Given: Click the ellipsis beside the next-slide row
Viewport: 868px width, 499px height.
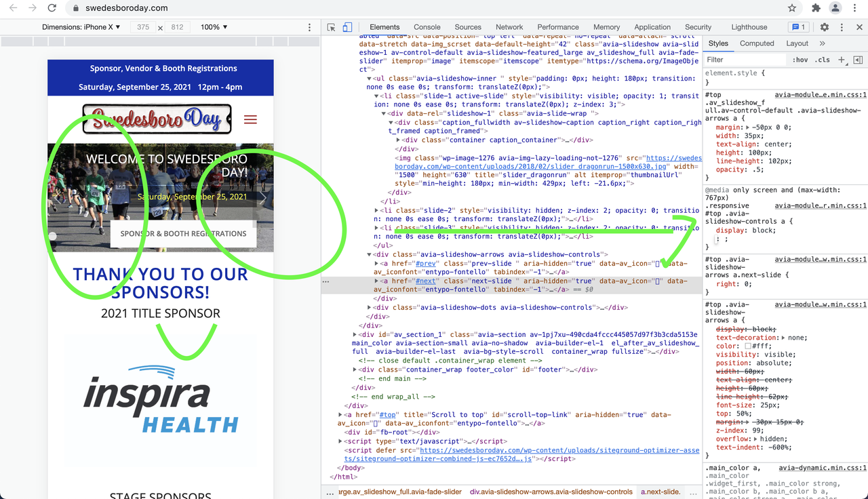Looking at the screenshot, I should click(x=326, y=281).
